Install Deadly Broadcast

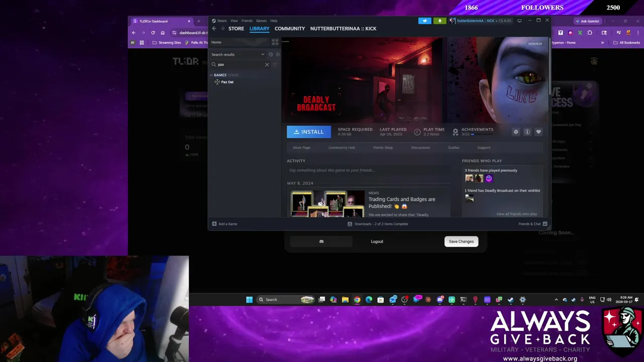309,132
